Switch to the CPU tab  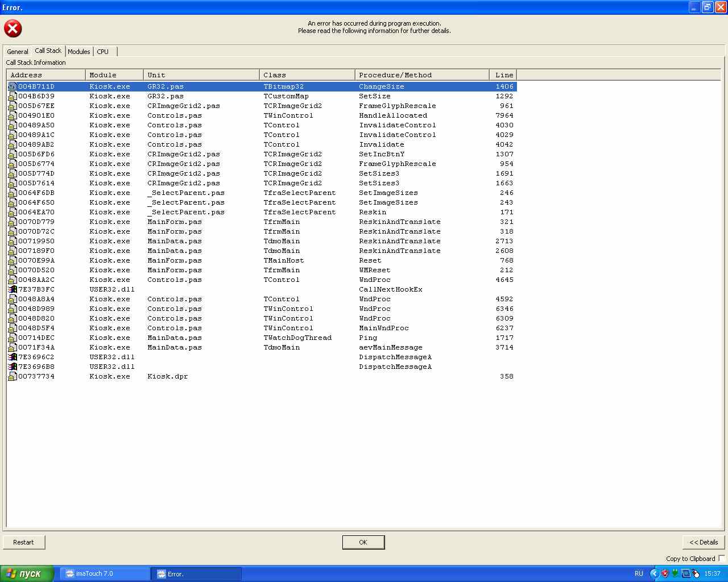(103, 52)
